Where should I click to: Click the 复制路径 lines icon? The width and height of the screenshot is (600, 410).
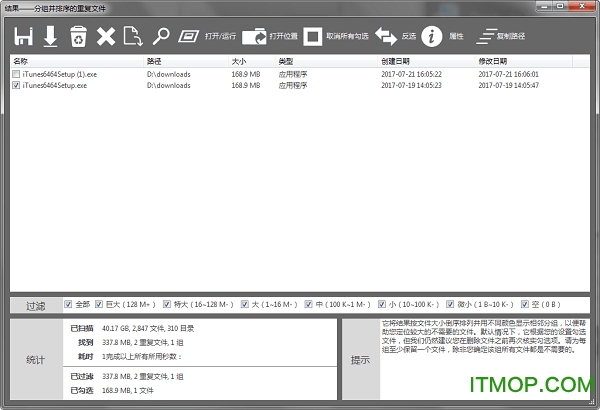486,36
